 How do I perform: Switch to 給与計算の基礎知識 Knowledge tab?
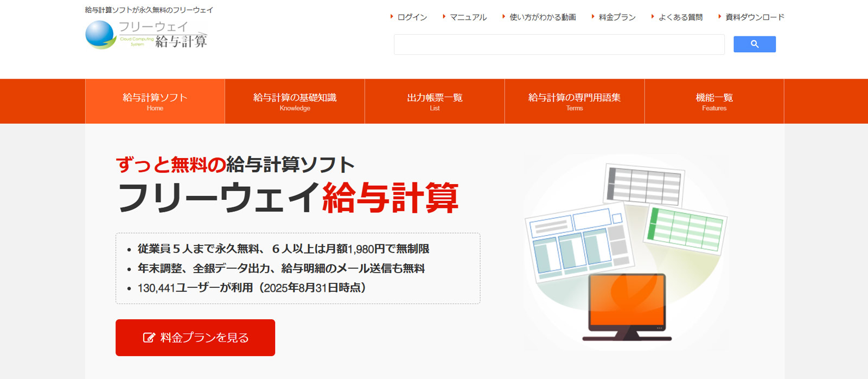point(295,101)
